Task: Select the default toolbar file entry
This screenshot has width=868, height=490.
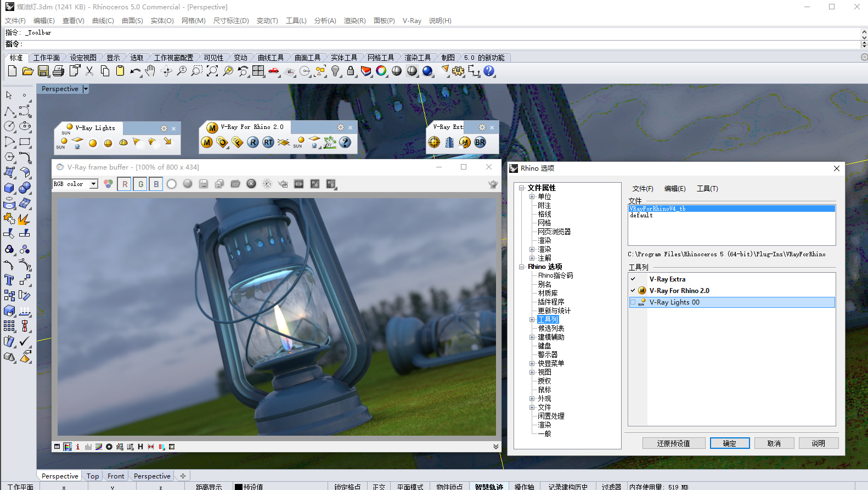Action: [641, 216]
